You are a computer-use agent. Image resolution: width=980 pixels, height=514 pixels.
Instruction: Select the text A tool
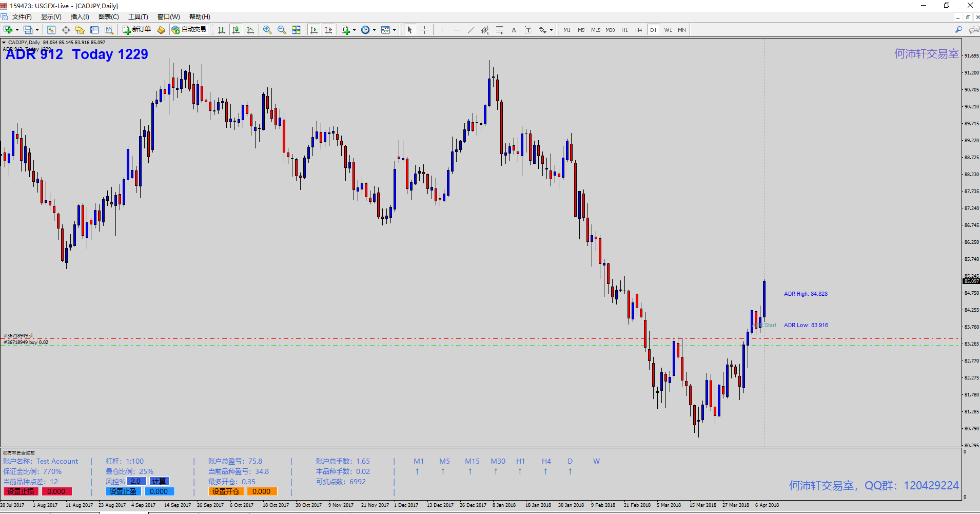(514, 30)
